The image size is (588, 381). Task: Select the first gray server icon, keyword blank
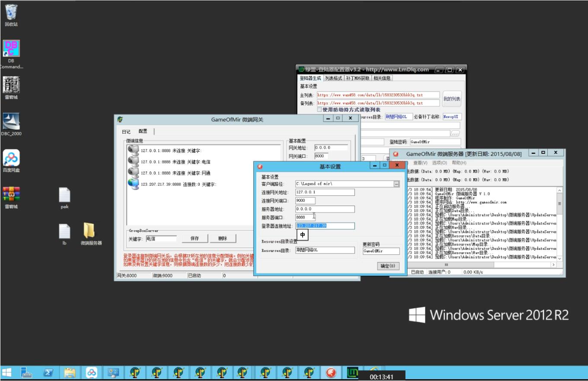pyautogui.click(x=133, y=150)
